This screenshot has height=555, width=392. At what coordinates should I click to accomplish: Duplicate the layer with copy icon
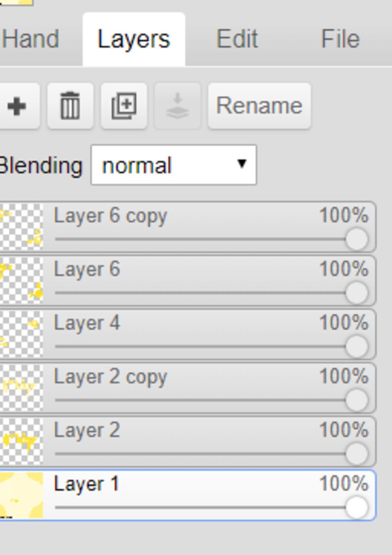[124, 106]
